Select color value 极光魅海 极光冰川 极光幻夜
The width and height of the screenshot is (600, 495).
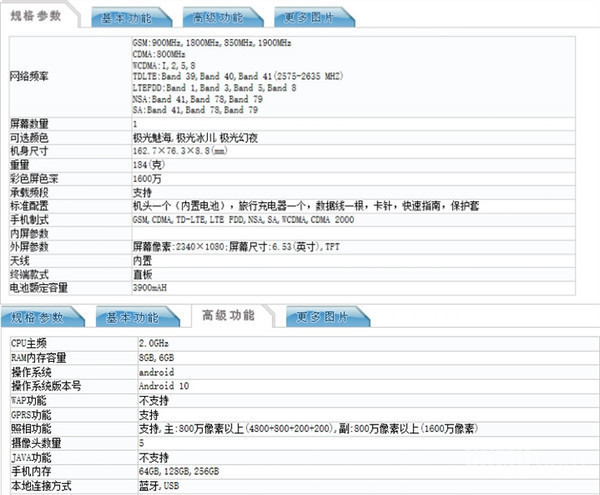[x=195, y=138]
